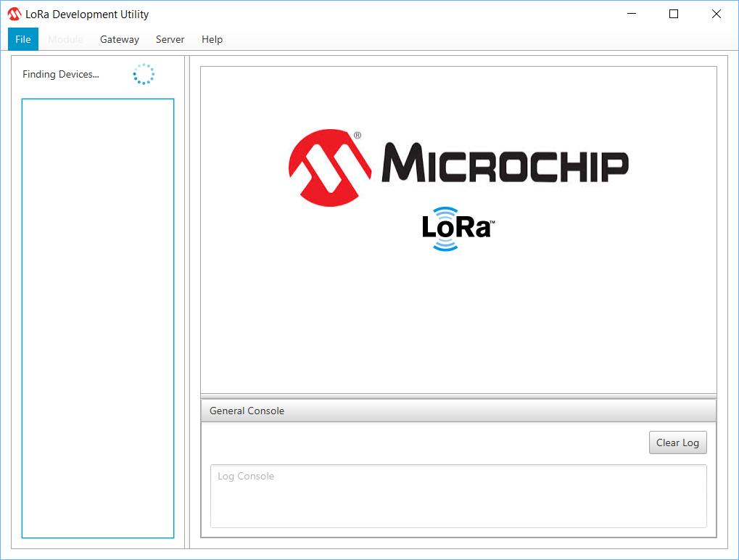The width and height of the screenshot is (739, 560).
Task: Open the Gateway menu
Action: [x=119, y=39]
